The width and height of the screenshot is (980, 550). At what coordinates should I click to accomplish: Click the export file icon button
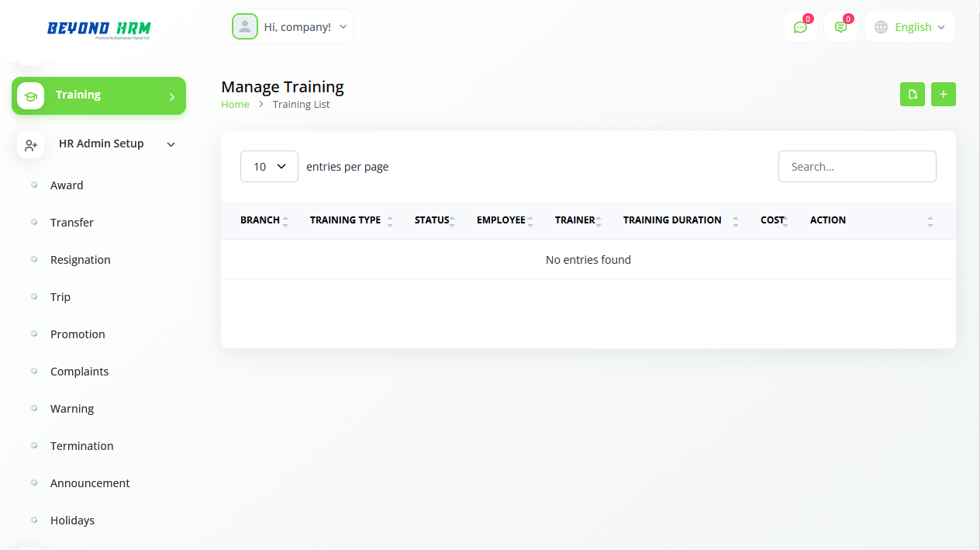tap(913, 95)
